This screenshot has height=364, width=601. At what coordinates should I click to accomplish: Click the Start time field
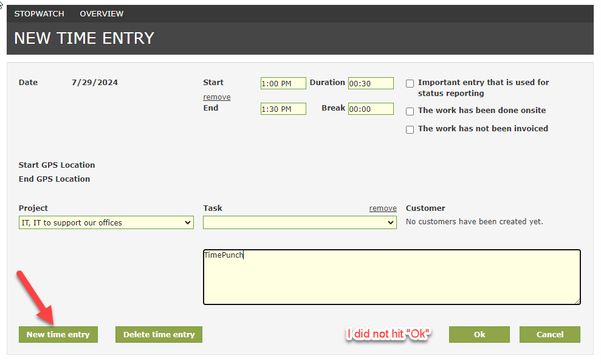[x=283, y=84]
